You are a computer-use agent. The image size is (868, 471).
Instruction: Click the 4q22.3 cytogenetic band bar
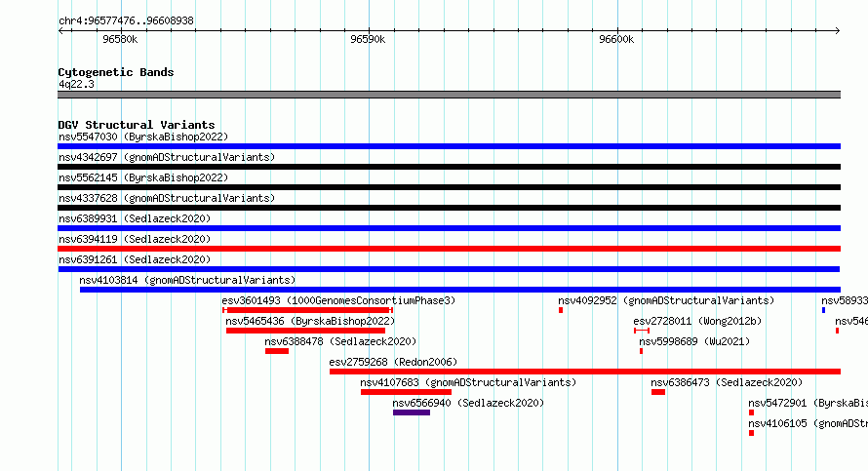(449, 96)
